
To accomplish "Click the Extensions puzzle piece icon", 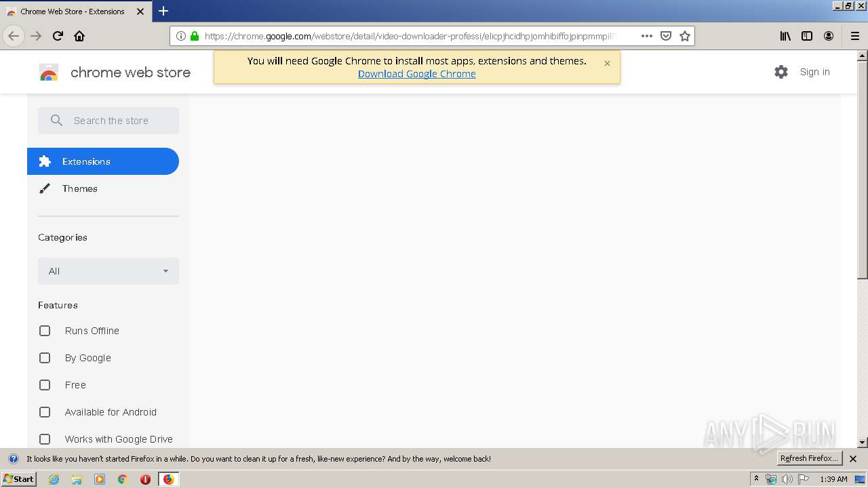I will click(45, 161).
